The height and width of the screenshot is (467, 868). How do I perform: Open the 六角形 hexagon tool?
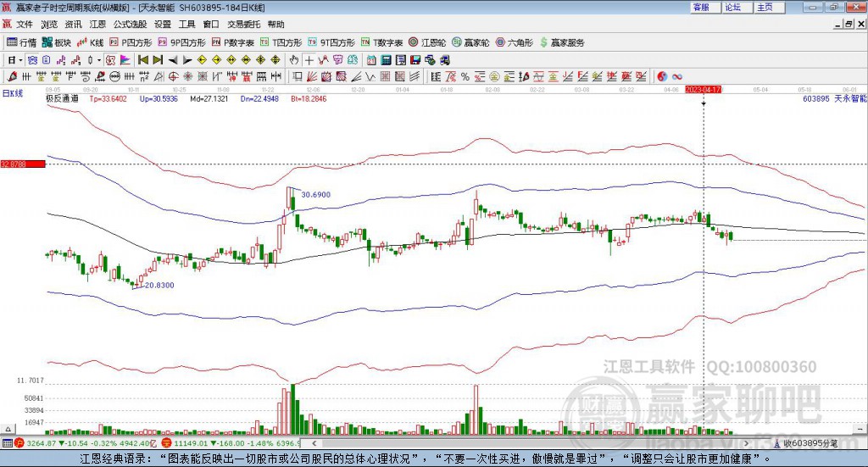pyautogui.click(x=514, y=42)
